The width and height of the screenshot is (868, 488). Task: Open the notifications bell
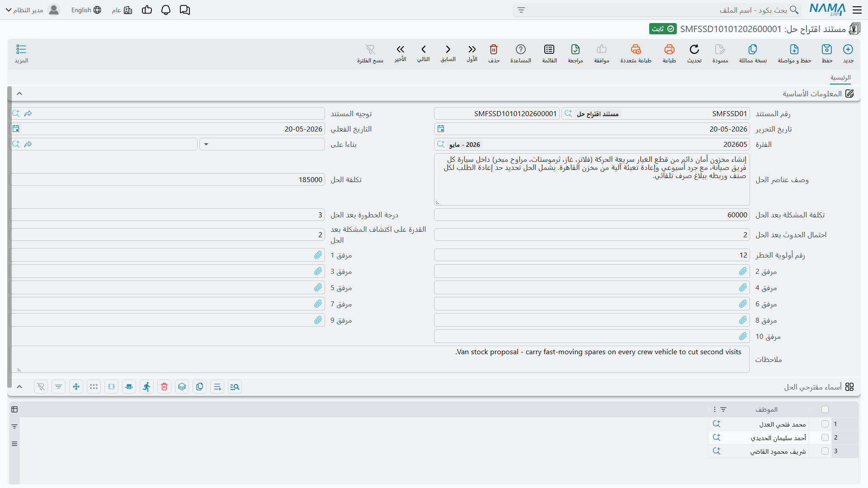[166, 10]
